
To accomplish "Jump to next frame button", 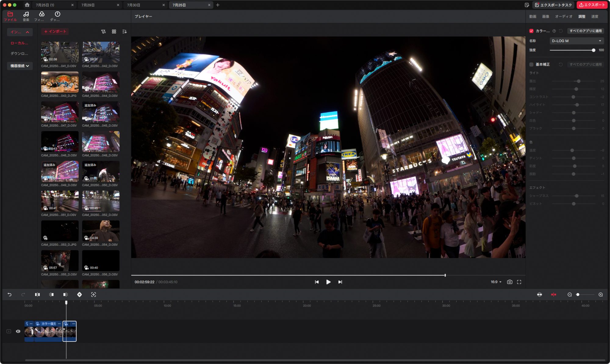I will click(x=340, y=282).
